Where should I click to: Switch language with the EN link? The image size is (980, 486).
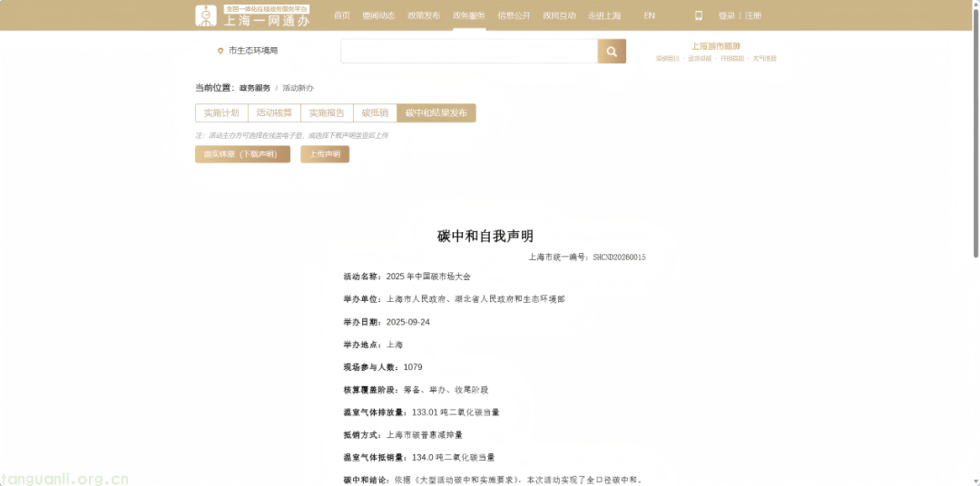[x=650, y=15]
